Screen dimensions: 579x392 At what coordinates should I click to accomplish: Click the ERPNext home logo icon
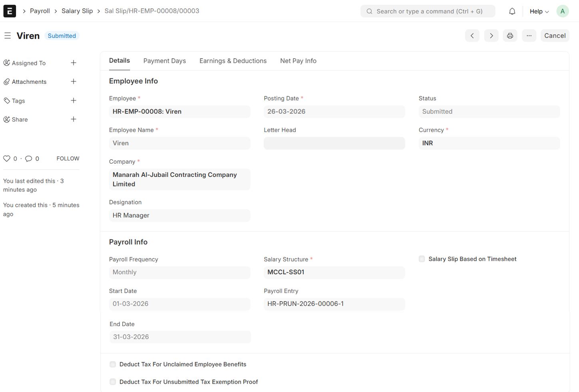tap(10, 11)
